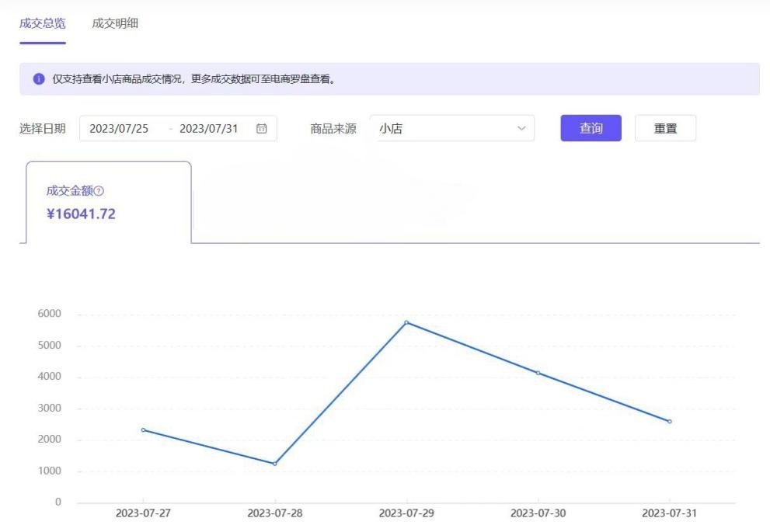Click the 商品来源 label

tap(333, 129)
